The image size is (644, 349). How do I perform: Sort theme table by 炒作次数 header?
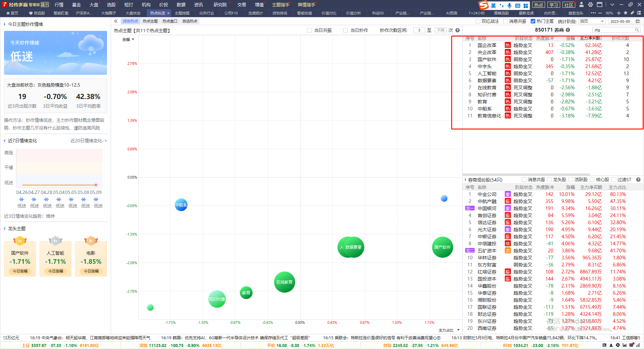620,38
